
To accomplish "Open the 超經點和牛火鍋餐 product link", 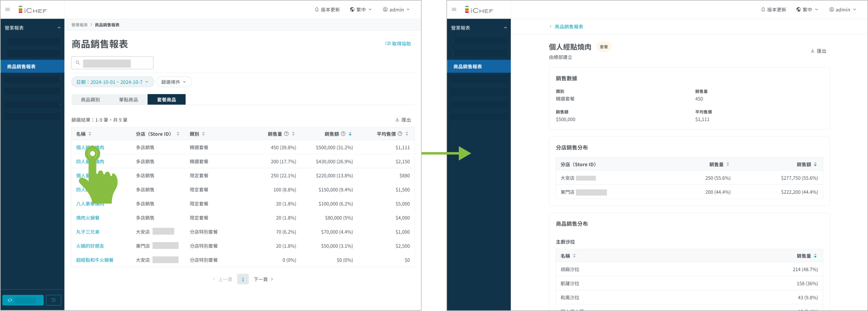I will click(x=95, y=260).
